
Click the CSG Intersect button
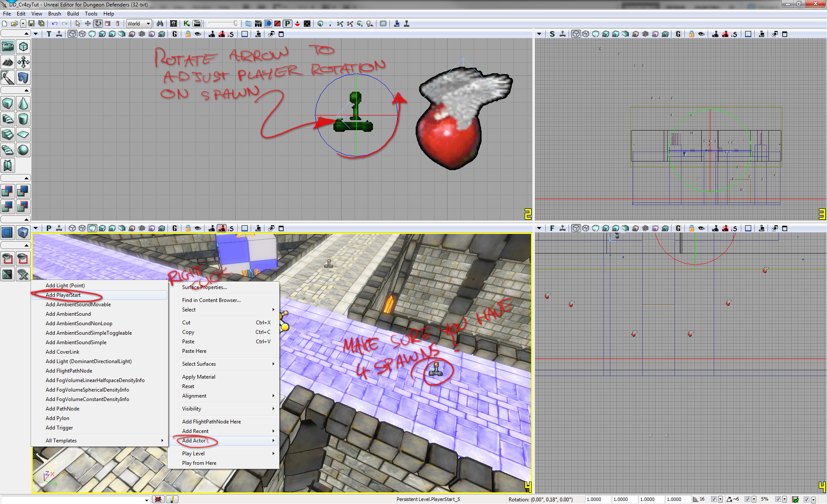coord(8,207)
